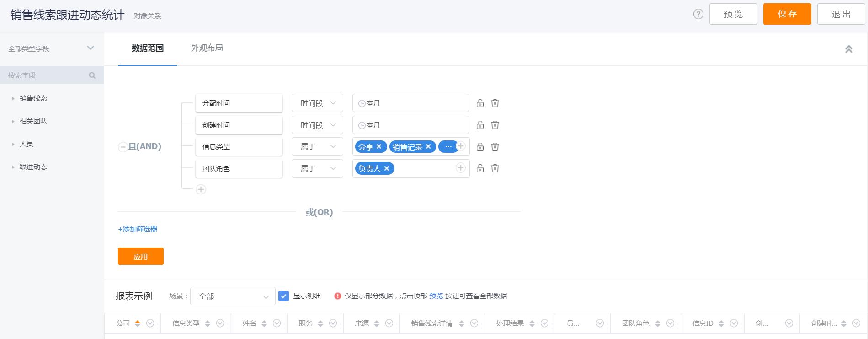868x339 pixels.
Task: Sort the 来源 column
Action: [x=377, y=323]
